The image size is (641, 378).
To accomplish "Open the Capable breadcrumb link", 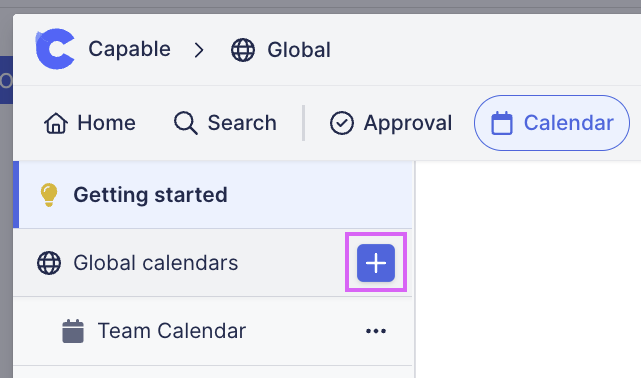I will tap(129, 49).
